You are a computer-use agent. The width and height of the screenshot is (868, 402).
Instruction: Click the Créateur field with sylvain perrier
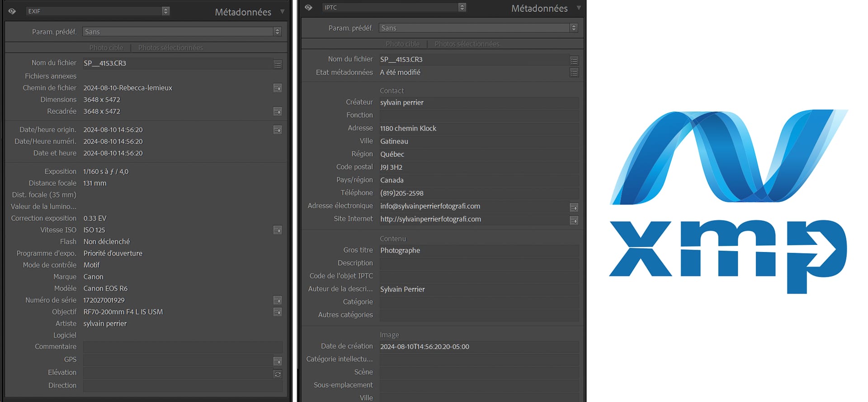[479, 103]
